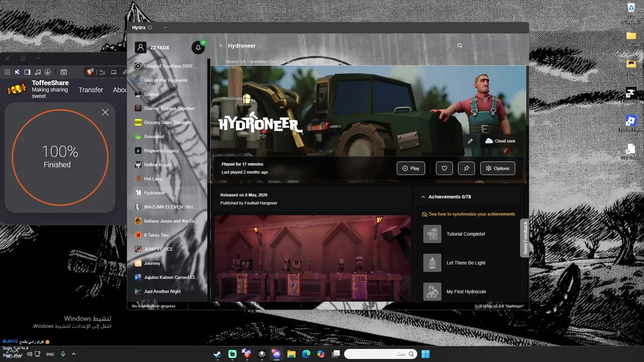Pin Hydroneer using the pin icon

(x=466, y=168)
